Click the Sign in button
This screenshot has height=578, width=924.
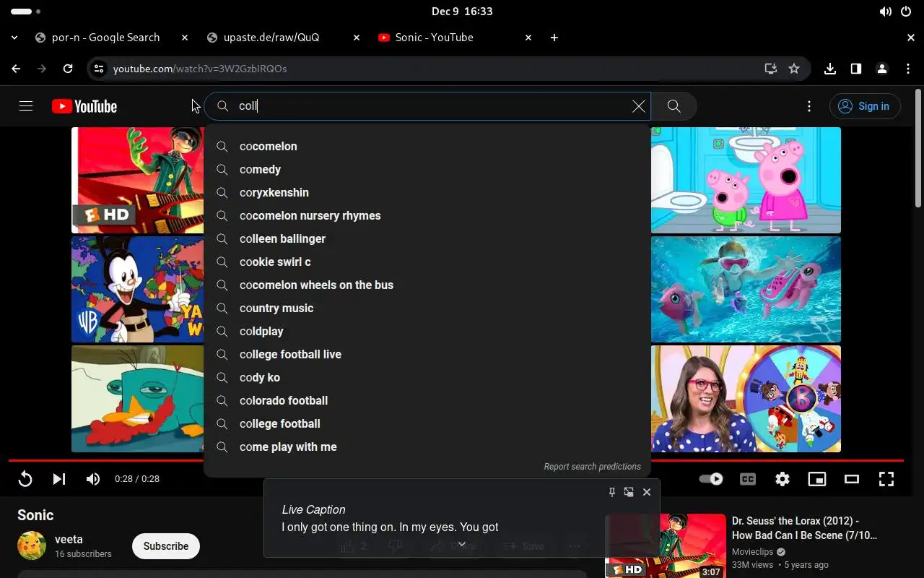coord(865,106)
